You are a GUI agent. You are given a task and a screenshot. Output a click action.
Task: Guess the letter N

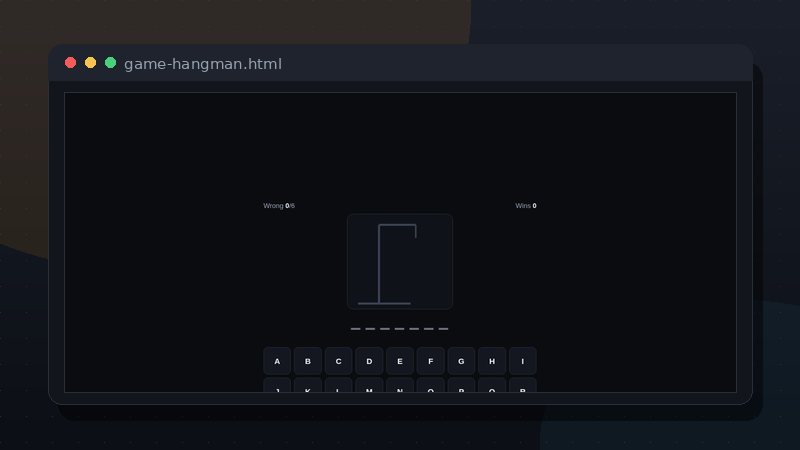pyautogui.click(x=400, y=386)
